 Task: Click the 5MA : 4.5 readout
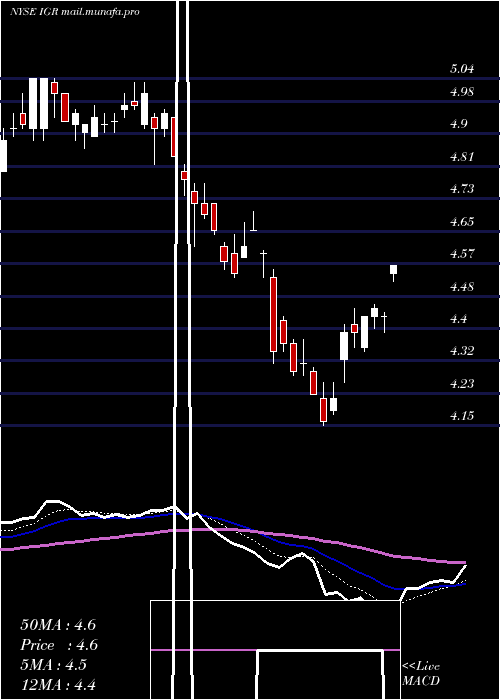54,665
